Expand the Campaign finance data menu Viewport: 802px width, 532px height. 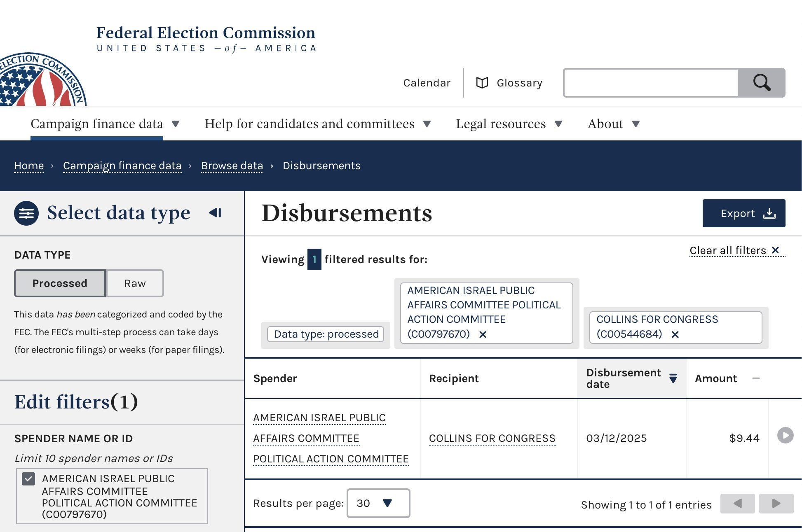pos(105,124)
